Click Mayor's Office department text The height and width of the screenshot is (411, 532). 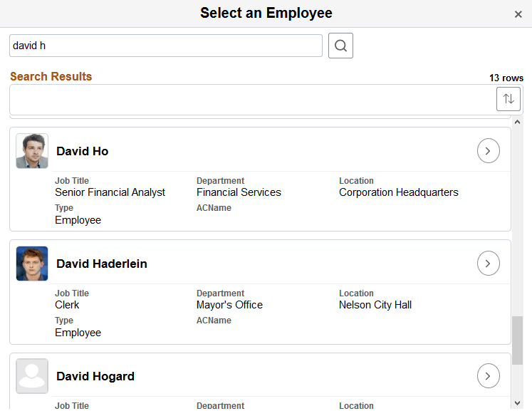(x=229, y=305)
